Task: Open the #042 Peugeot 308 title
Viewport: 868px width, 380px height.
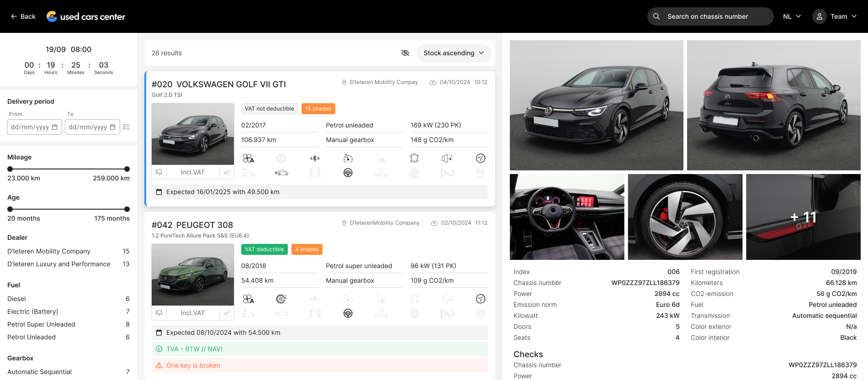Action: 192,225
